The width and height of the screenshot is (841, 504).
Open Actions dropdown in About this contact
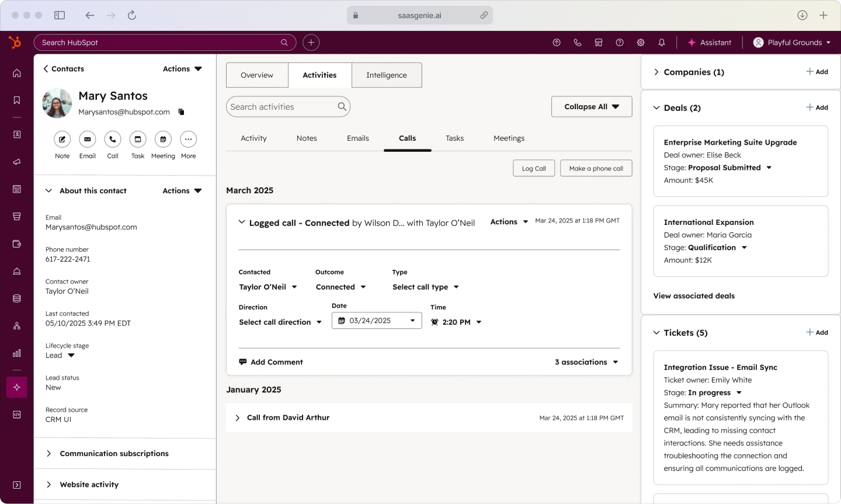click(x=182, y=191)
